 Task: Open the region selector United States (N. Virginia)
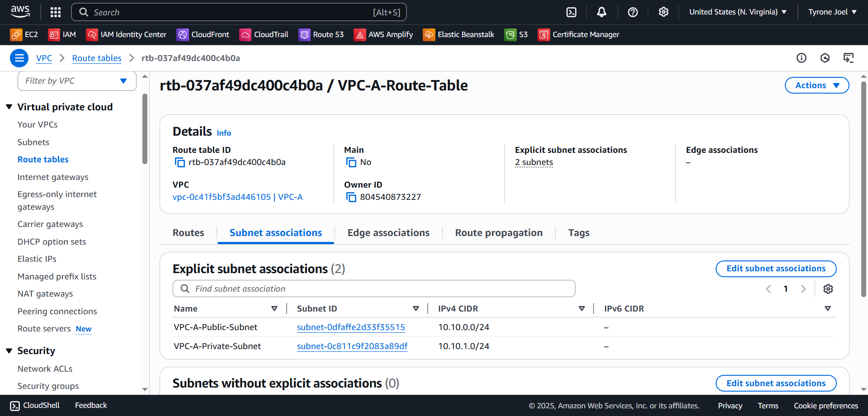(737, 12)
